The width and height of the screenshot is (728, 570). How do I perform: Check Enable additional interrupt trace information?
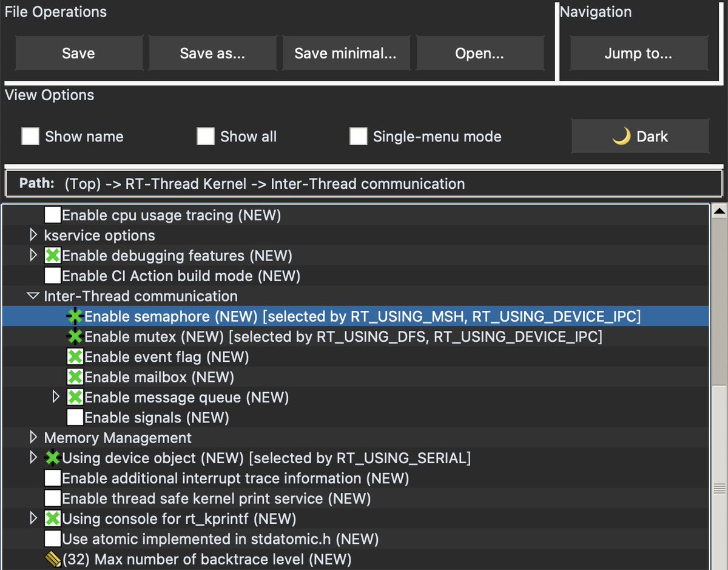pyautogui.click(x=53, y=478)
